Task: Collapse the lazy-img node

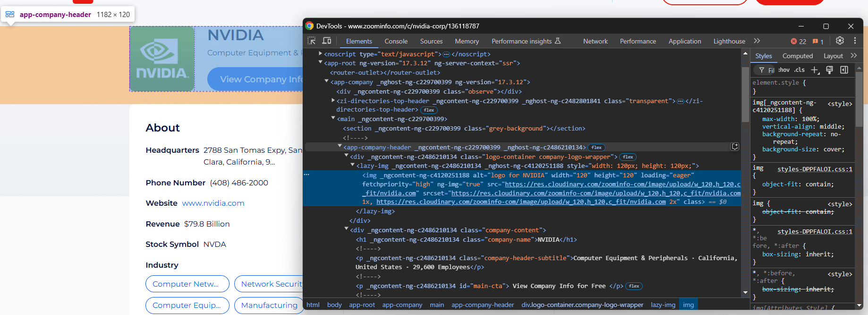Action: (352, 165)
